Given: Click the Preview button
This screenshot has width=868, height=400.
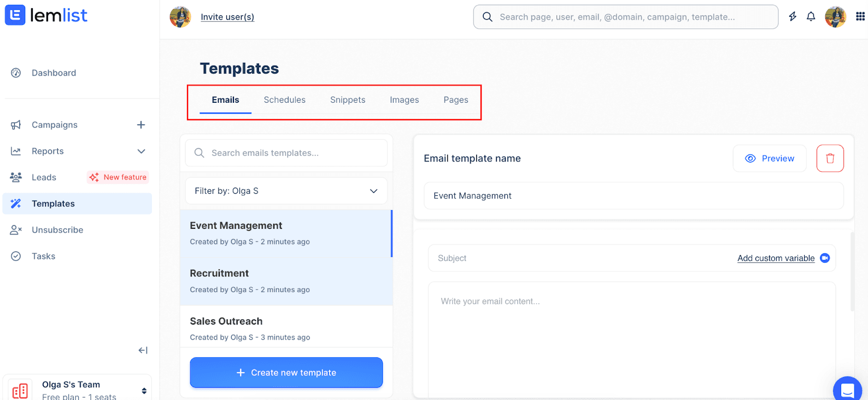Looking at the screenshot, I should click(x=770, y=158).
